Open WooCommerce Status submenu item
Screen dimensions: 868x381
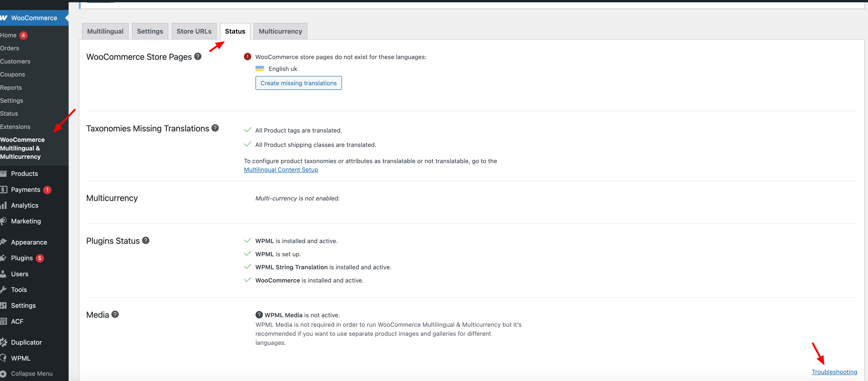point(9,114)
